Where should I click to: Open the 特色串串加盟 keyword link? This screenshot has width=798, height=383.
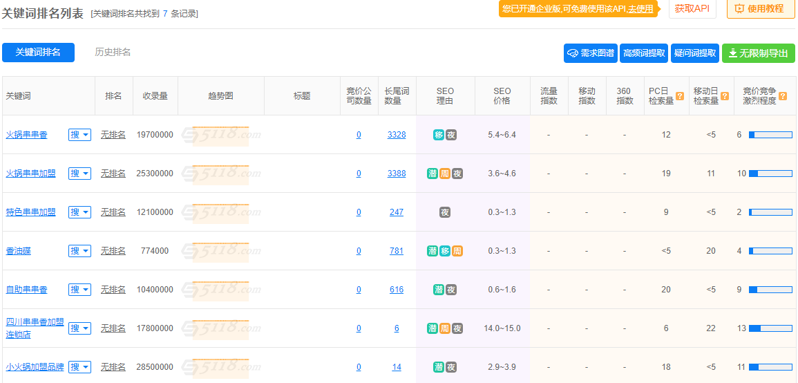pos(31,212)
